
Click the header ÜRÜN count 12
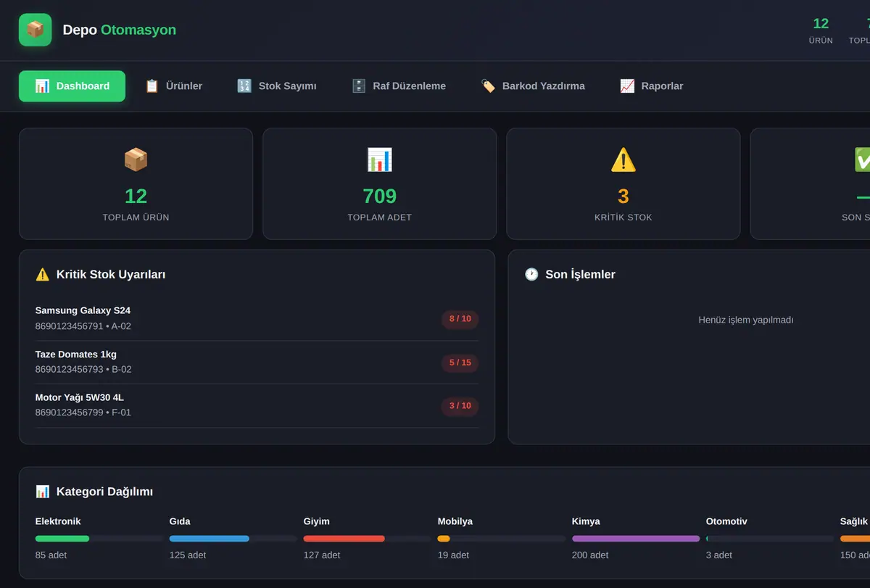point(821,23)
